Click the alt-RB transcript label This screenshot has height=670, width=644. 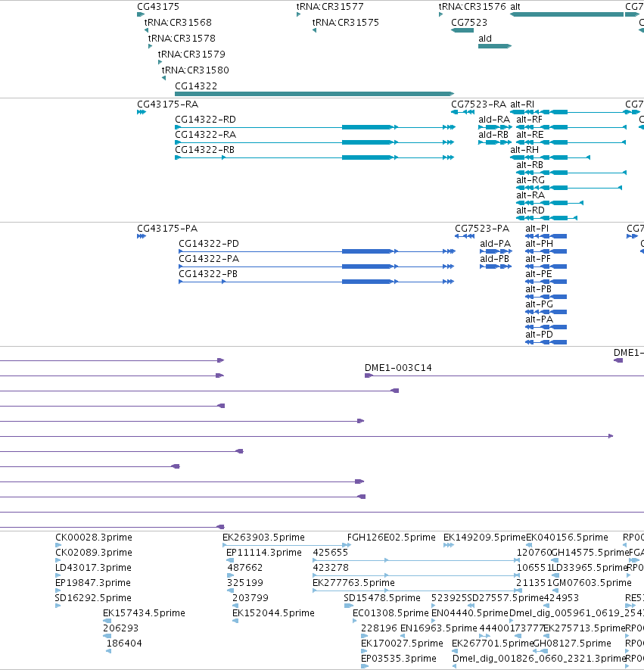(530, 165)
